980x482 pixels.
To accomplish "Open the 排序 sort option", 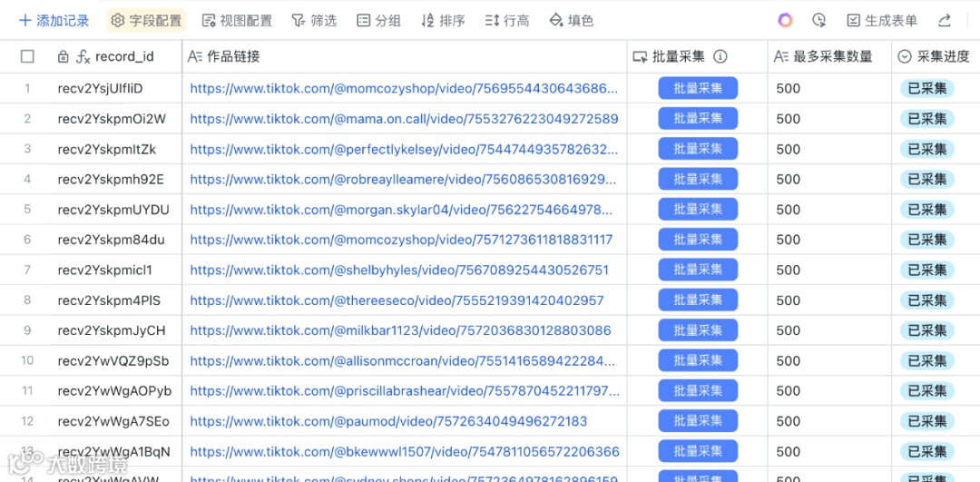I will tap(443, 21).
